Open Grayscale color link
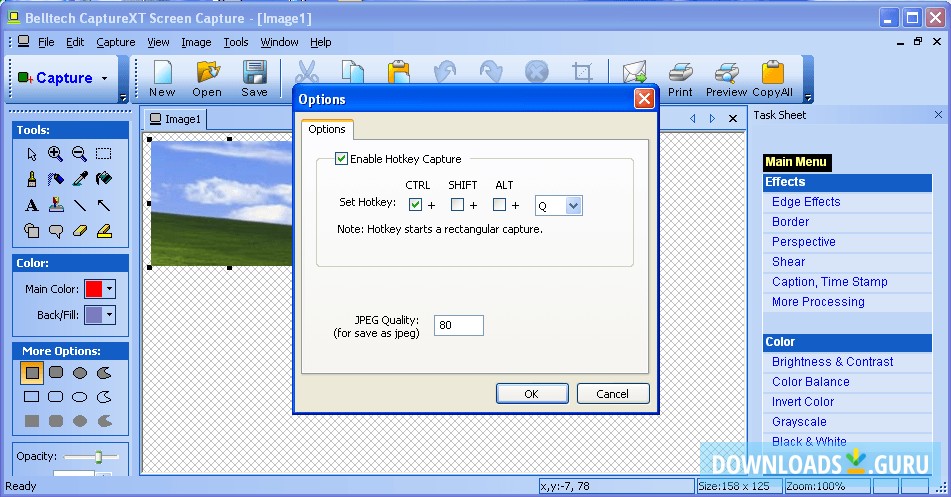This screenshot has height=497, width=951. pyautogui.click(x=799, y=422)
